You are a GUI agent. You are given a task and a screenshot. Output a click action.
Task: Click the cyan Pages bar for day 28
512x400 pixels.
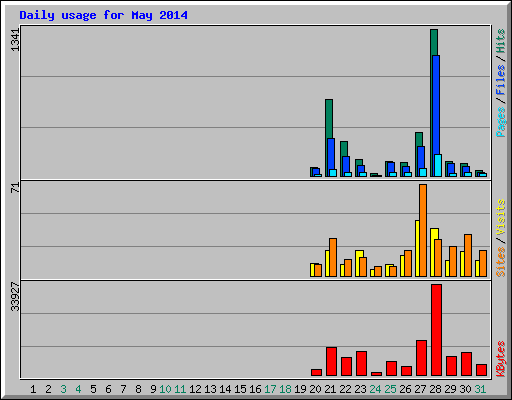438,165
